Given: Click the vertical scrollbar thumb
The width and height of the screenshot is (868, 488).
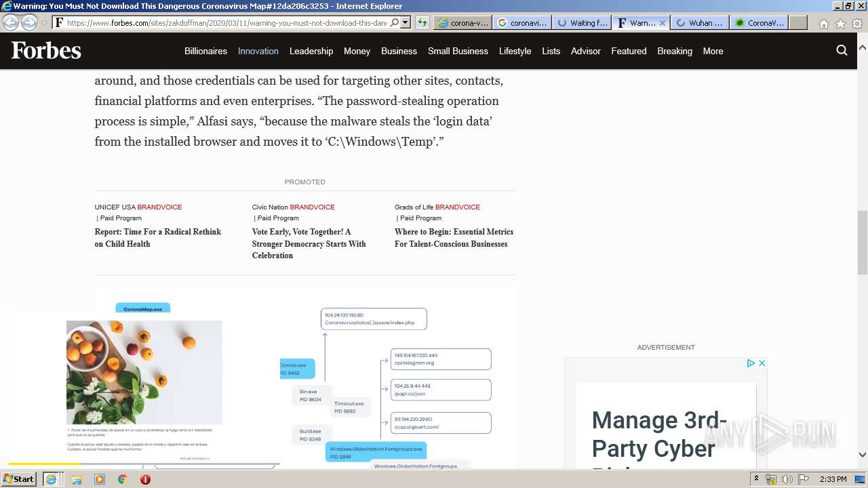Looking at the screenshot, I should point(862,242).
